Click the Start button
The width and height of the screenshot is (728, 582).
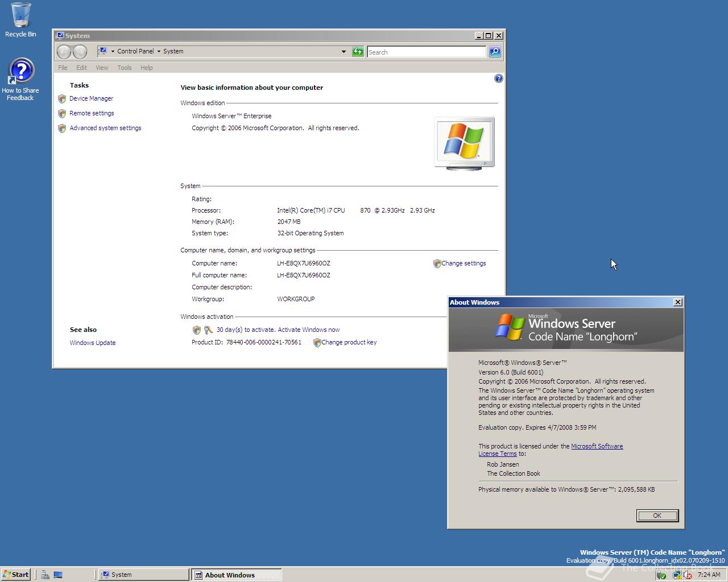[16, 575]
